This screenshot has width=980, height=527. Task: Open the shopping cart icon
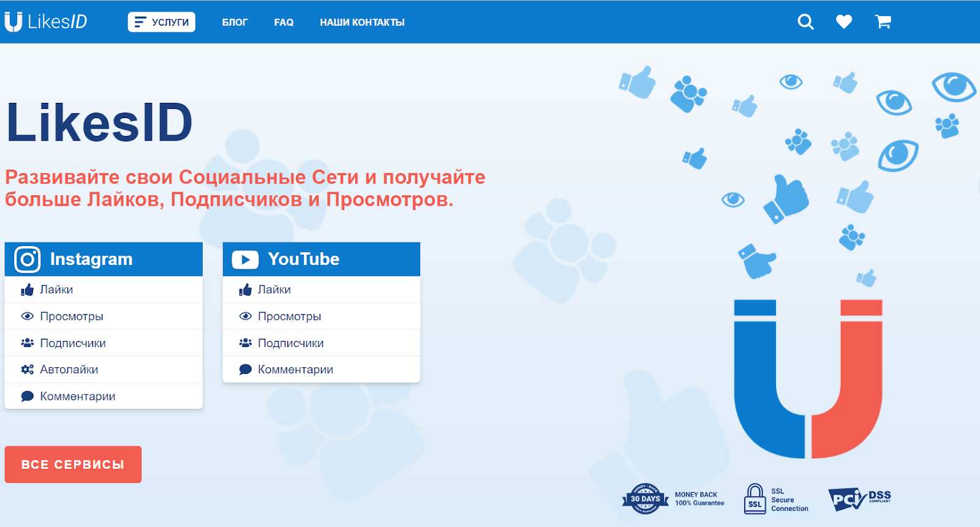(883, 22)
